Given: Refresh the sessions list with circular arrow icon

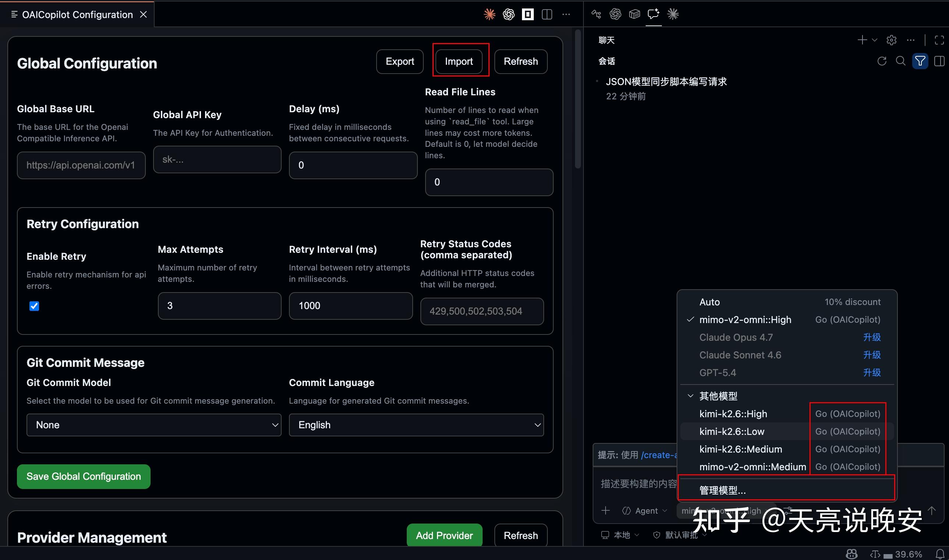Looking at the screenshot, I should 882,61.
